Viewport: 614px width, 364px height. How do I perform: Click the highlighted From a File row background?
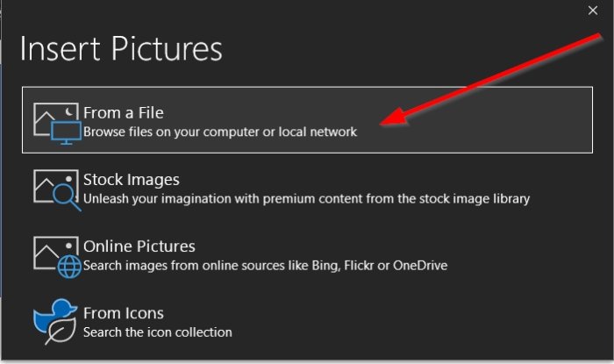(x=307, y=120)
